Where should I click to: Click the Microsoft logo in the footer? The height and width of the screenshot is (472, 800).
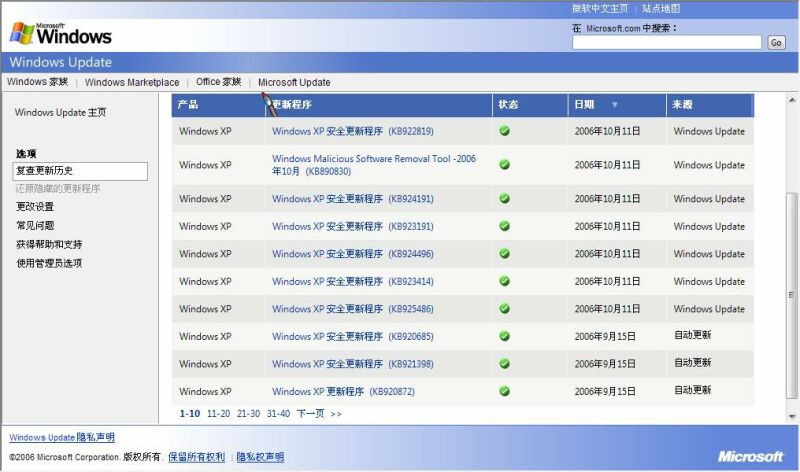(751, 456)
